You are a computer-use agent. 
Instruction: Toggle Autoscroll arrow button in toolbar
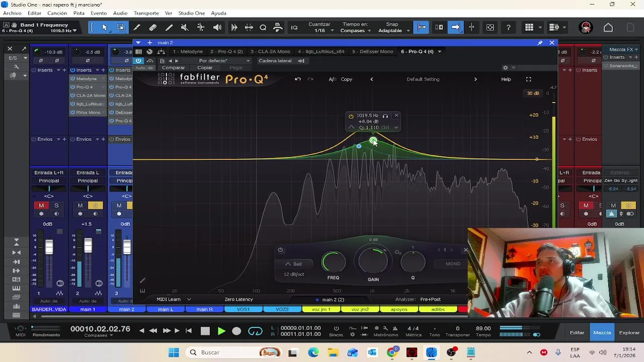pyautogui.click(x=455, y=28)
